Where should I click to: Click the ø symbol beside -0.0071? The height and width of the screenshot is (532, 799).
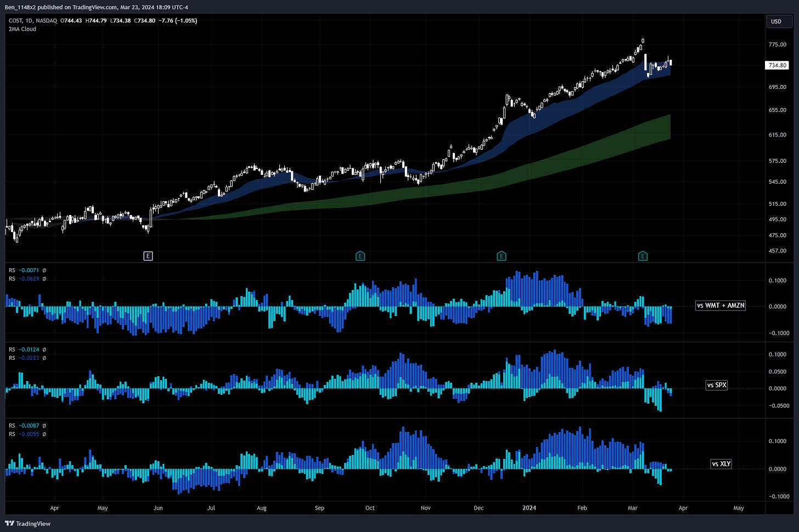coord(44,270)
